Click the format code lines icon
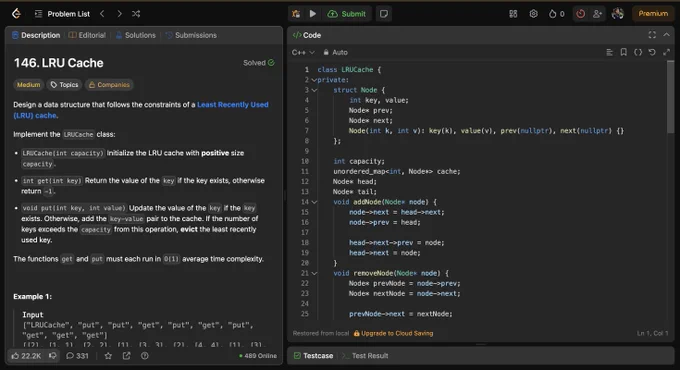The height and width of the screenshot is (370, 680). click(x=609, y=52)
